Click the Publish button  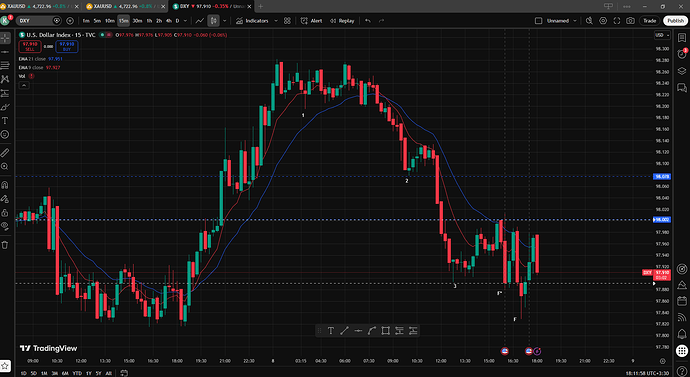[675, 21]
